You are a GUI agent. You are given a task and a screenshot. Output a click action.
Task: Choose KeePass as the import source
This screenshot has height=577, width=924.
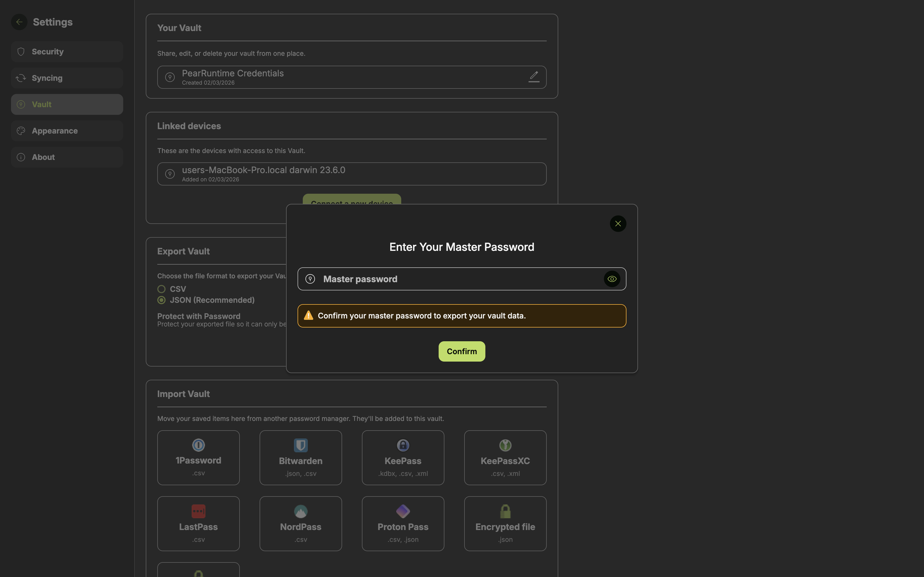pyautogui.click(x=402, y=457)
